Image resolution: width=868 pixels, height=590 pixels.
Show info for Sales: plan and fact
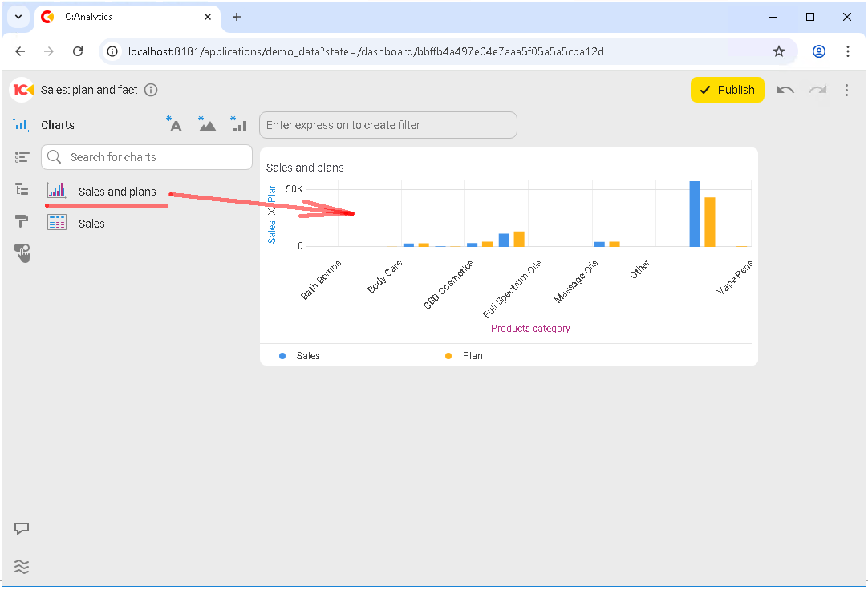(x=151, y=90)
